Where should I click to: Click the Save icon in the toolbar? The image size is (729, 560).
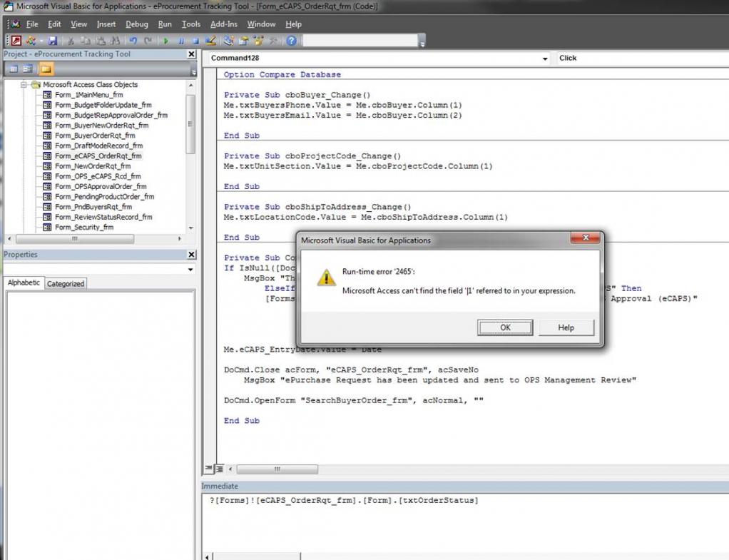53,41
